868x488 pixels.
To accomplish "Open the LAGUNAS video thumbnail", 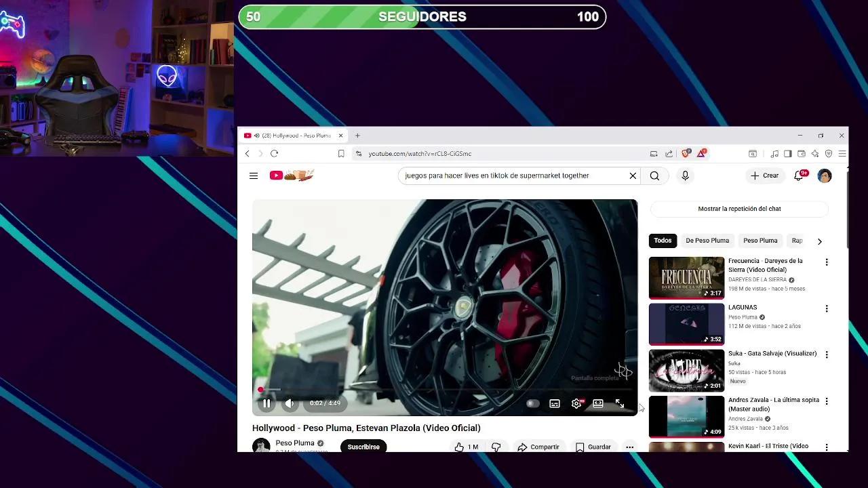I will click(x=686, y=324).
